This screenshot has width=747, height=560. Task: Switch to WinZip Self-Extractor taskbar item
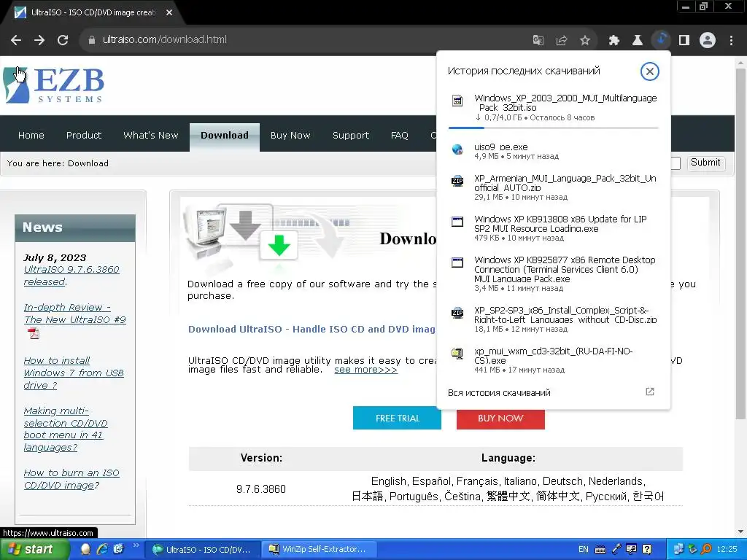[x=319, y=550]
